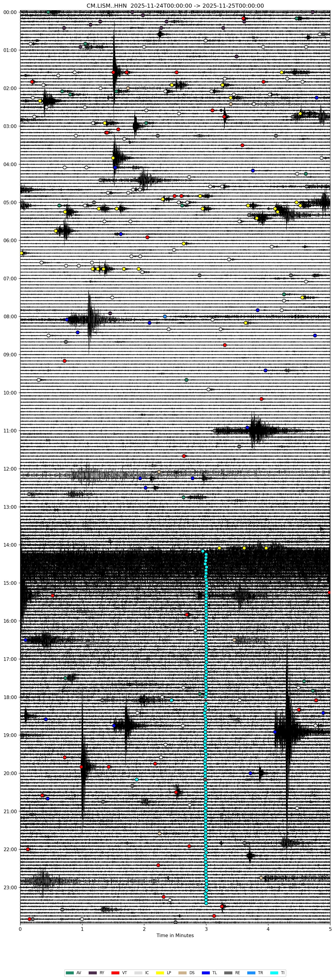This screenshot has height=980, width=335.
Task: Click the blue marker on the 11:00 trace
Action: point(247,428)
